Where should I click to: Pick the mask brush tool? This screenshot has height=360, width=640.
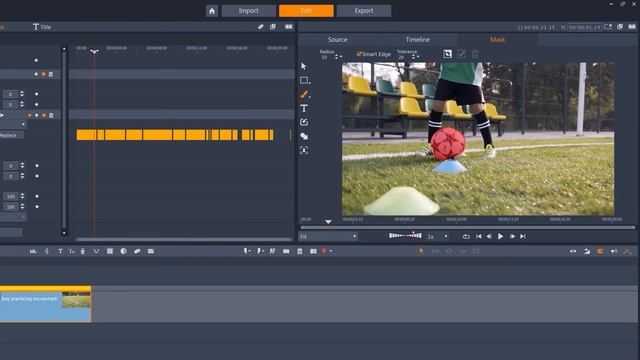[304, 94]
